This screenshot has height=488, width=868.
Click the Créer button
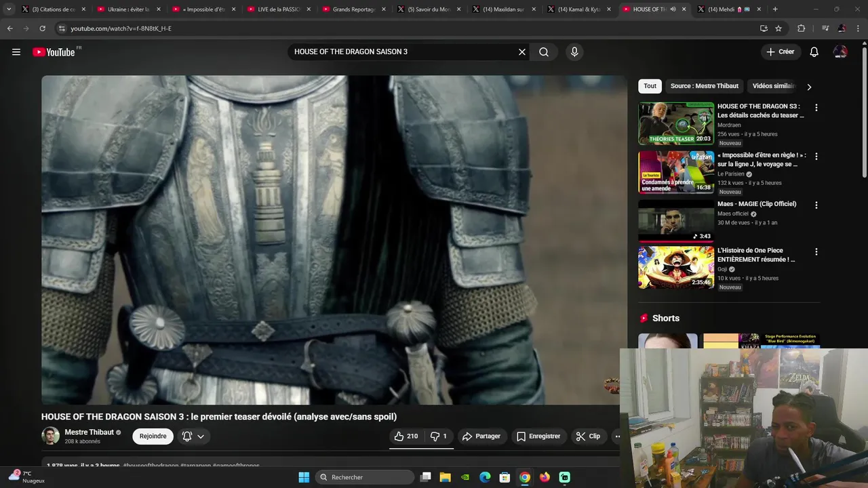(781, 52)
